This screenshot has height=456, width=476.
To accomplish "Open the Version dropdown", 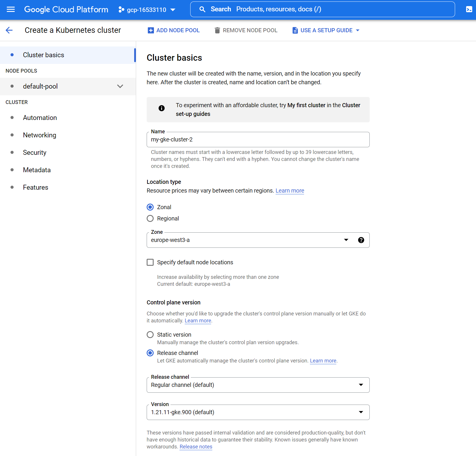I will click(258, 412).
